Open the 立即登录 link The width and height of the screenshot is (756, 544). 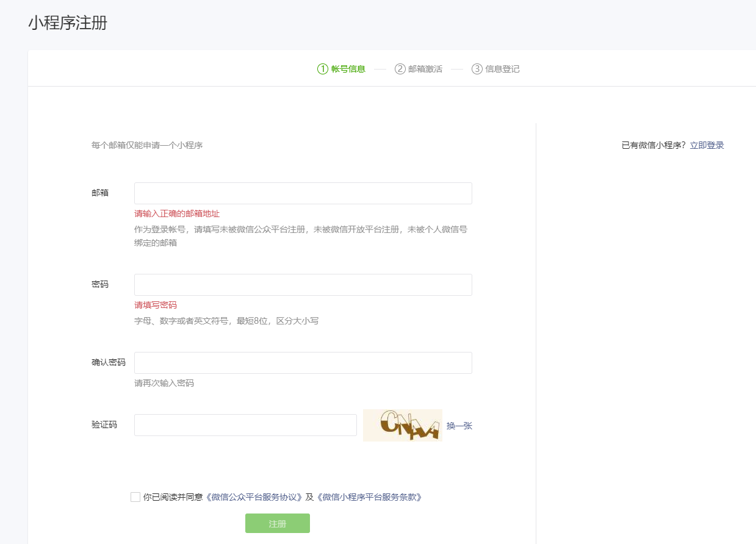point(707,145)
